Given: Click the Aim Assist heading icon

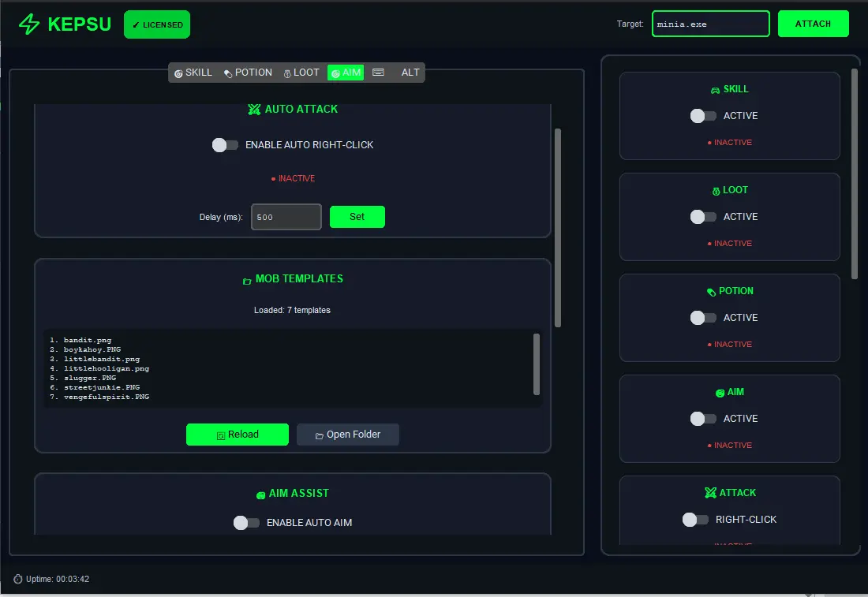Looking at the screenshot, I should (x=260, y=495).
